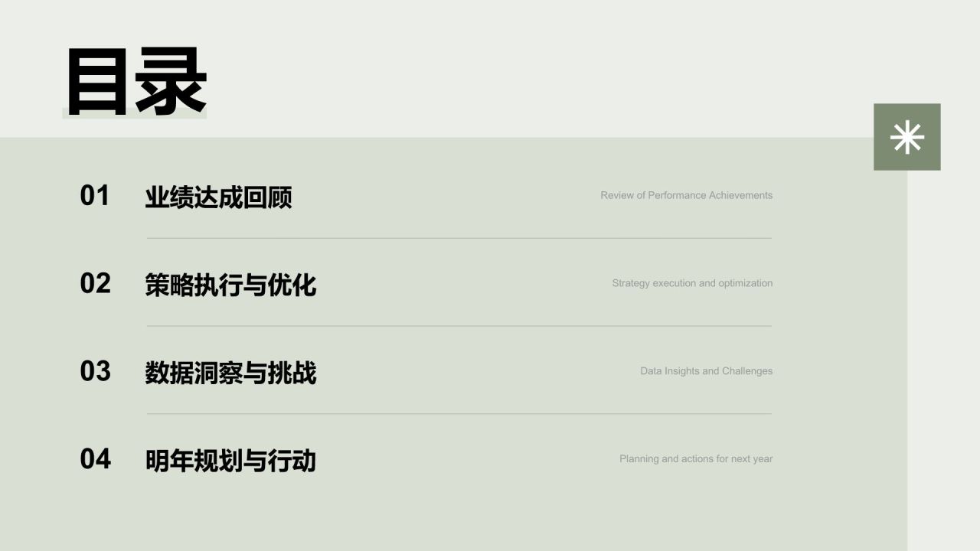
Task: Open the 业绩达成回顾 section entry
Action: point(218,197)
